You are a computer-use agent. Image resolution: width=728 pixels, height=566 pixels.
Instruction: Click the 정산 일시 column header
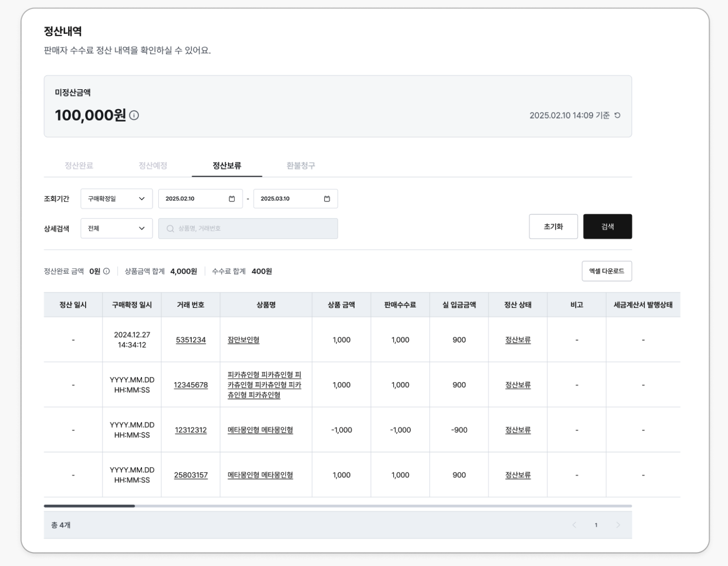[x=73, y=305]
